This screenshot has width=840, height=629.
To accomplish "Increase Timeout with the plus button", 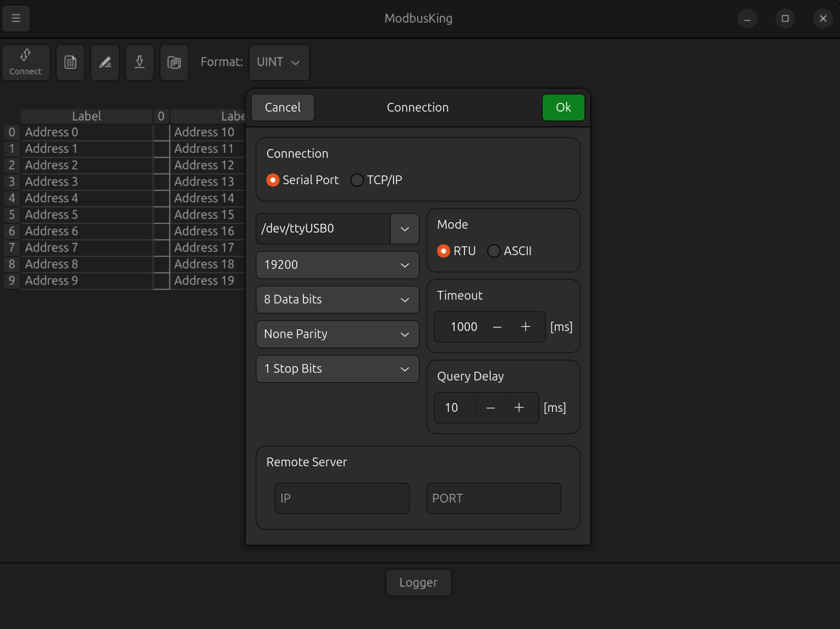I will pyautogui.click(x=526, y=327).
